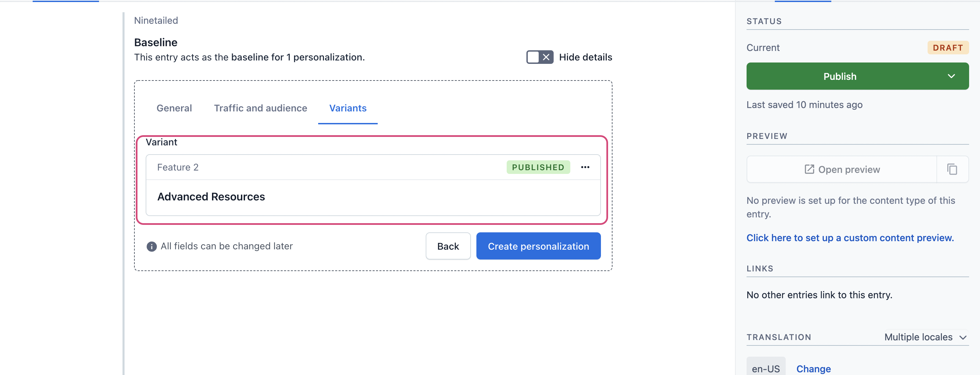Open preview of this entry

[x=842, y=169]
